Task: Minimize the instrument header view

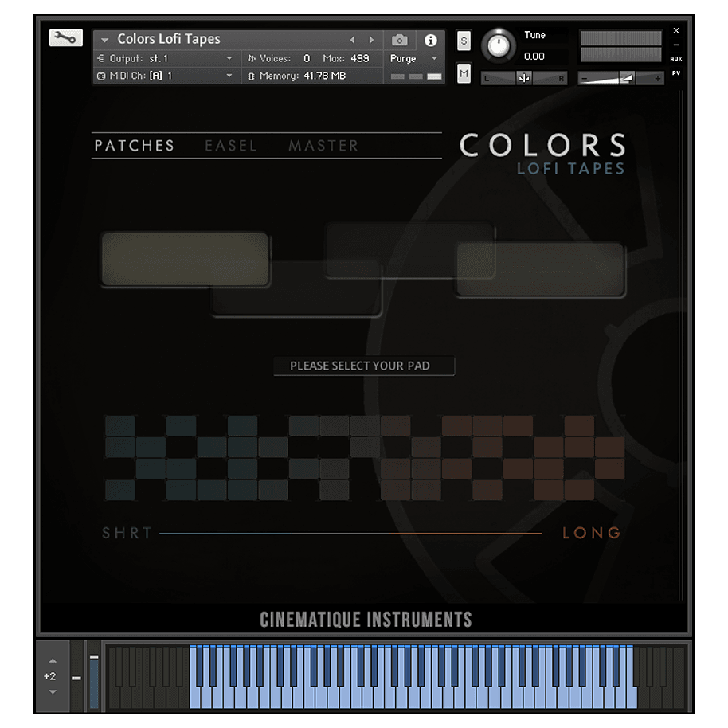Action: coord(676,45)
